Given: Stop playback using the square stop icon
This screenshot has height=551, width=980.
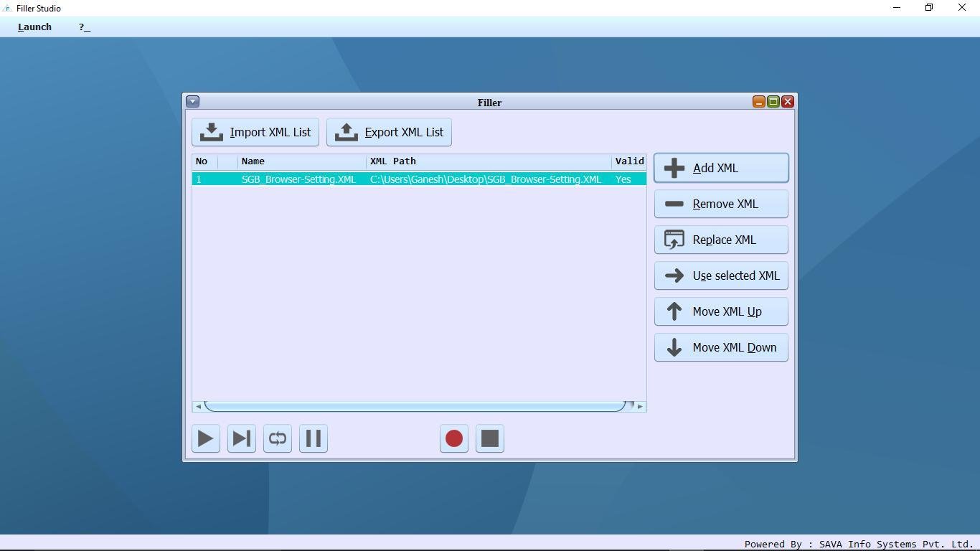Looking at the screenshot, I should 489,438.
